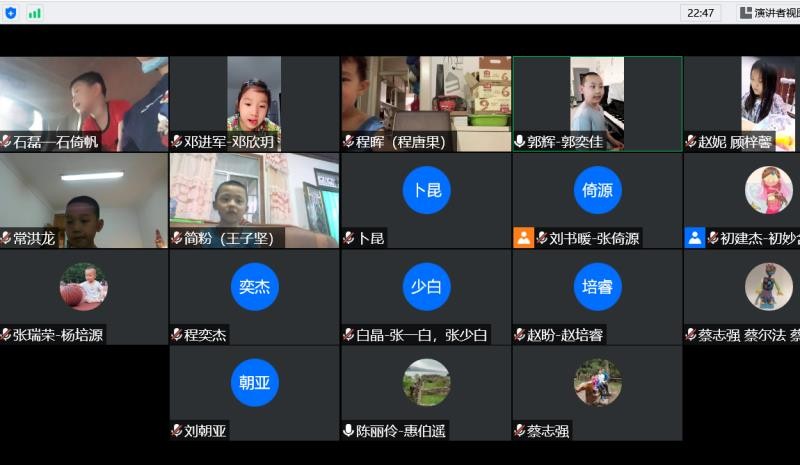The width and height of the screenshot is (800, 465).
Task: Select 简粉 (王子坚) video feed
Action: [x=254, y=197]
